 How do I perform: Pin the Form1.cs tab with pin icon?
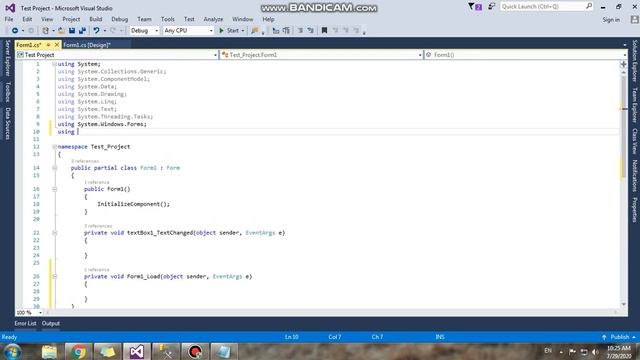48,45
